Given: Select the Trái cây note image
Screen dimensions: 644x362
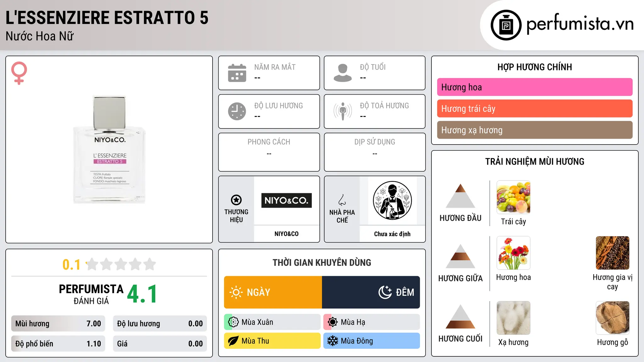Looking at the screenshot, I should pyautogui.click(x=514, y=197).
